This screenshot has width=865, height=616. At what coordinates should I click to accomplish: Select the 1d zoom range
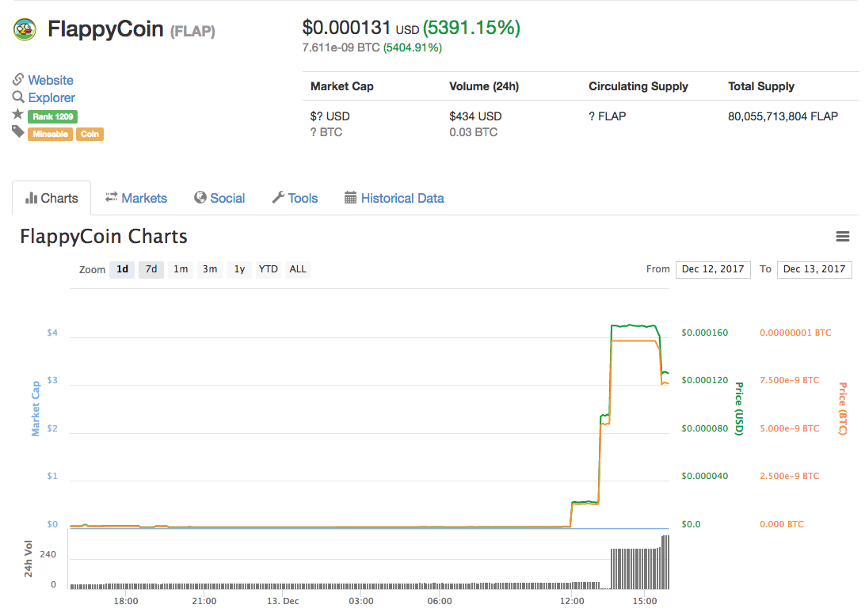coord(122,269)
